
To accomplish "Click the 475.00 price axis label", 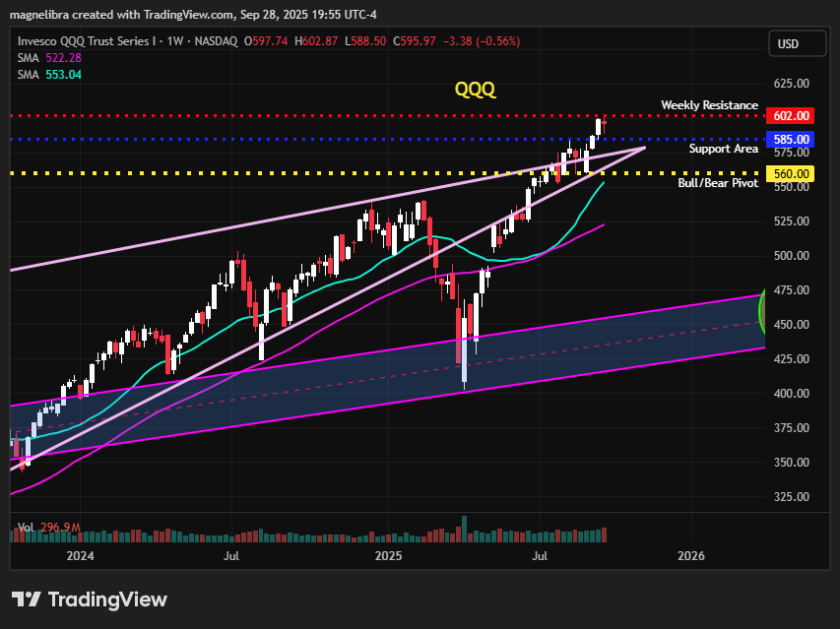I will click(791, 289).
